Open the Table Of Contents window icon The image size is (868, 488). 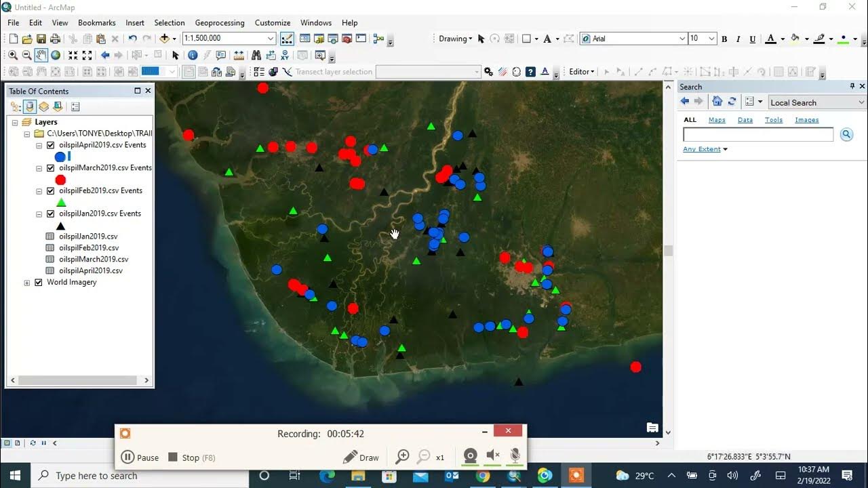point(304,39)
